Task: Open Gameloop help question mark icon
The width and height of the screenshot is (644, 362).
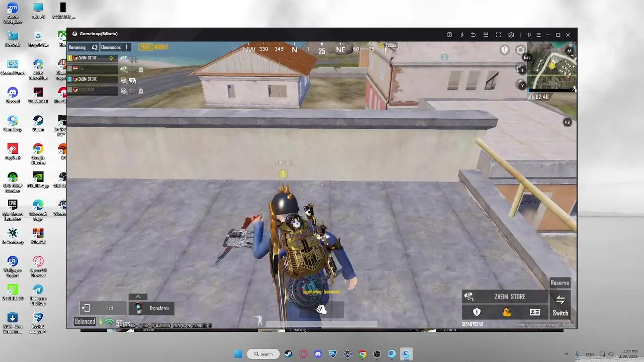Action: point(449,35)
